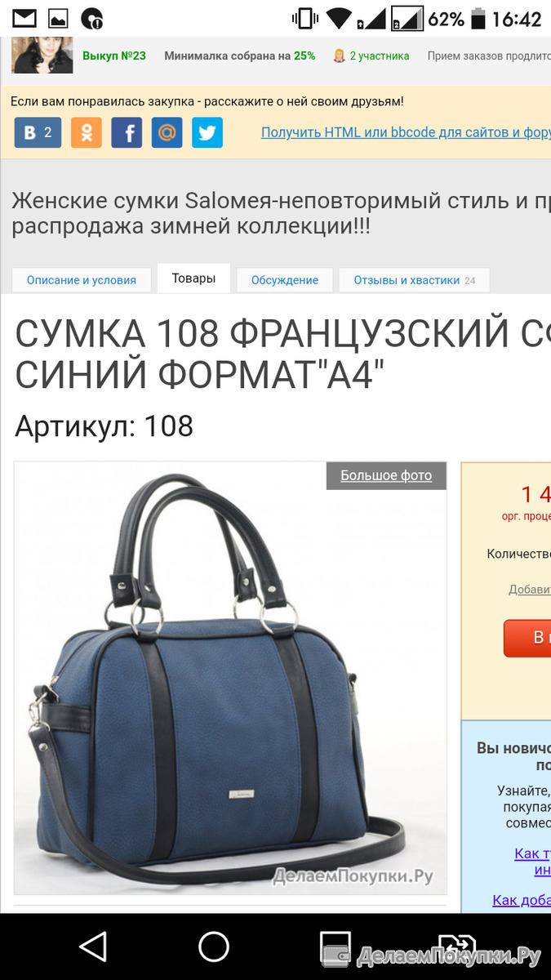551x980 pixels.
Task: Share via VKontakte icon
Action: point(38,132)
